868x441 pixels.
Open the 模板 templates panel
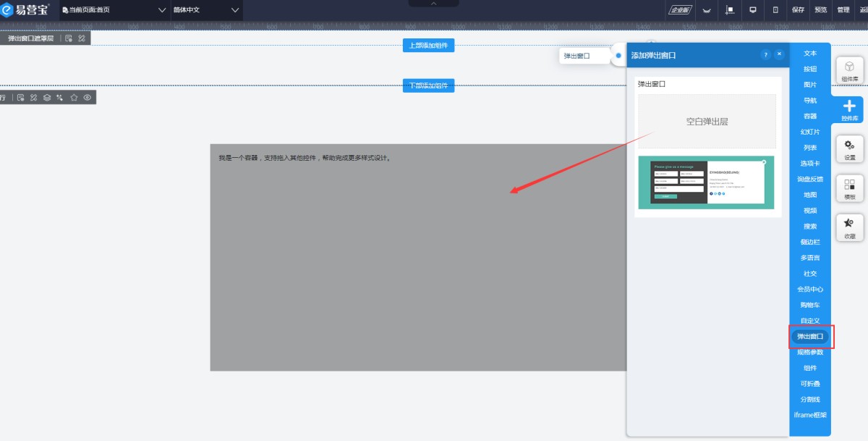[849, 188]
